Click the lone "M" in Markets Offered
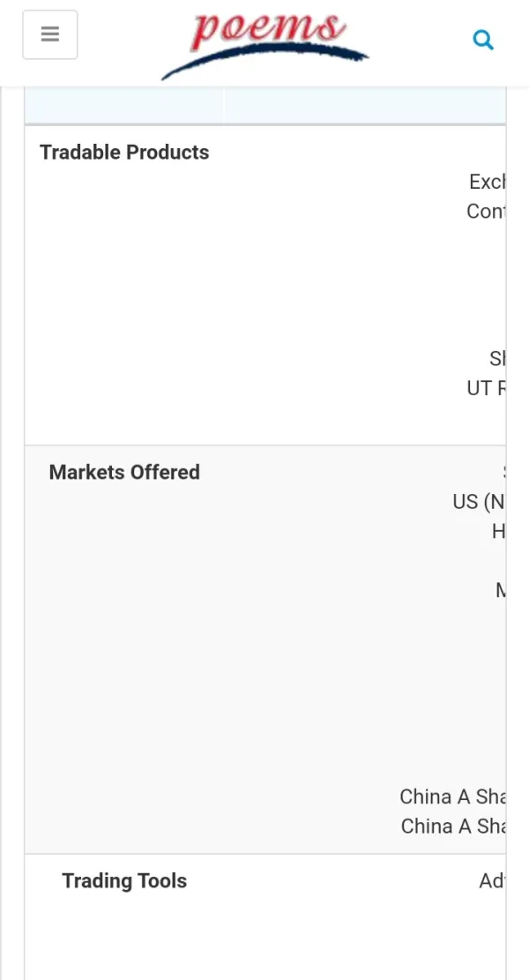This screenshot has width=529, height=980. [x=500, y=590]
